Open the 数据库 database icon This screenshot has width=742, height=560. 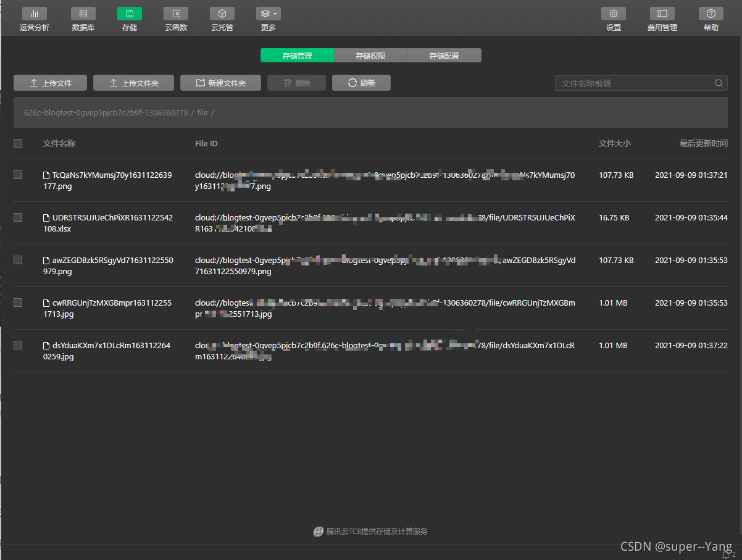(x=83, y=14)
